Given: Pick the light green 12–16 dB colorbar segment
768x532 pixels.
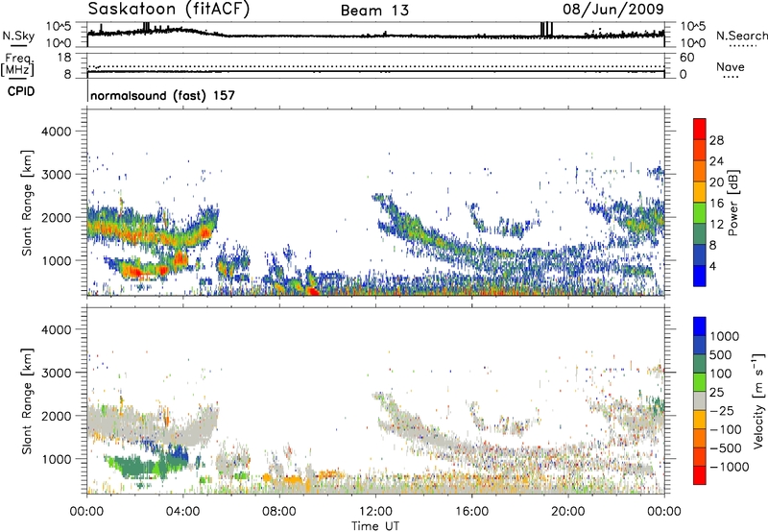Looking at the screenshot, I should tap(700, 212).
